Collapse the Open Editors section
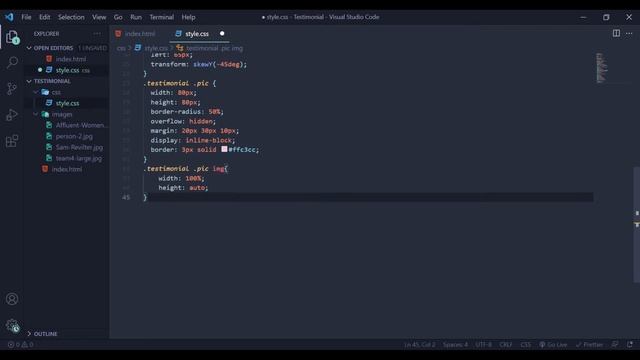The image size is (640, 360). (x=29, y=48)
